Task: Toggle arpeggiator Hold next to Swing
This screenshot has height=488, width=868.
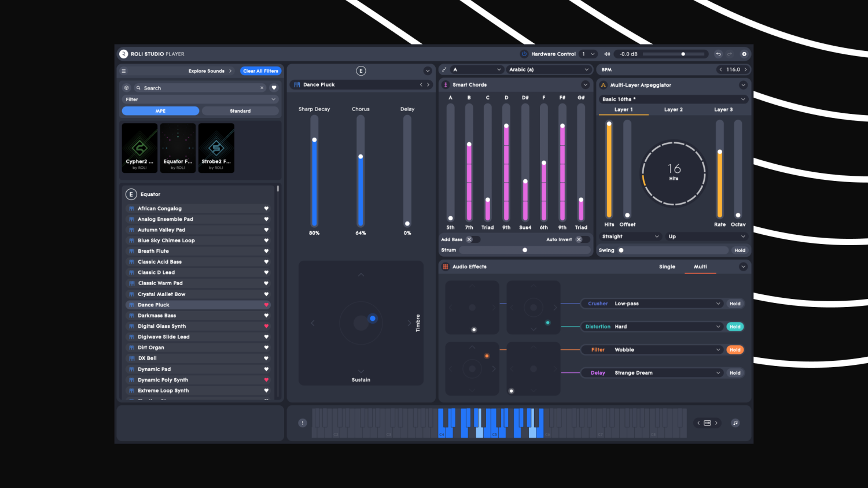Action: pos(740,250)
